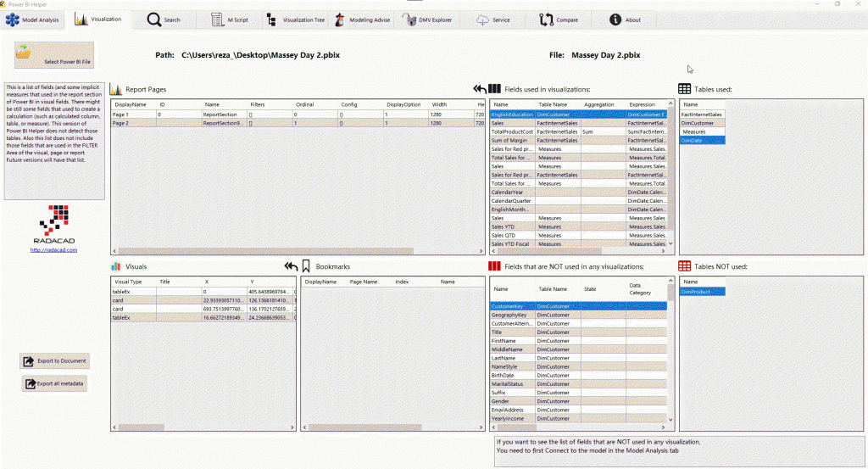The width and height of the screenshot is (868, 469).
Task: Open the Model Analysis tab
Action: coord(34,20)
